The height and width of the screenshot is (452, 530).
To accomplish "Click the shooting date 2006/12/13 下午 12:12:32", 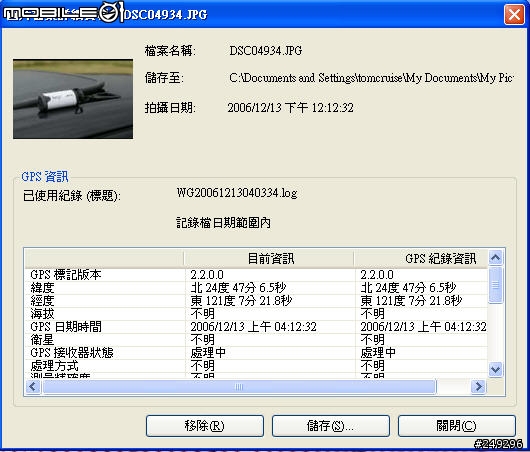I will [290, 108].
